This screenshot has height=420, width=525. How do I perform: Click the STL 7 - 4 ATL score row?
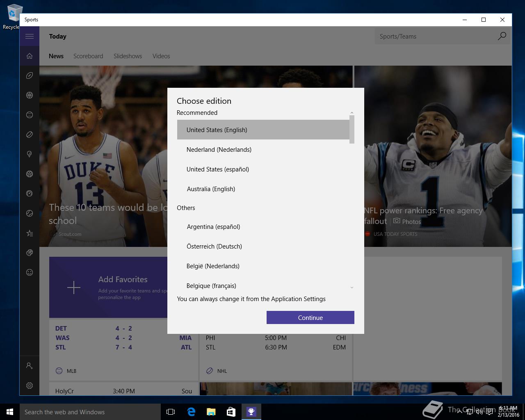[123, 347]
